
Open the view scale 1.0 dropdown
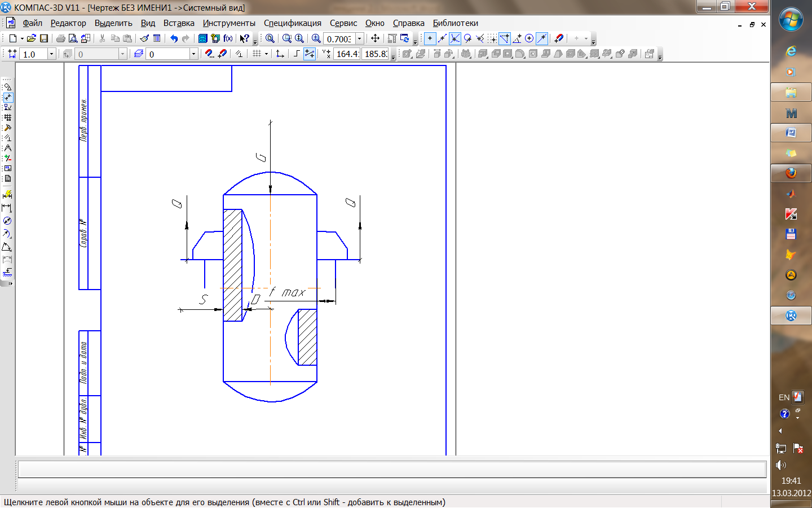coord(51,54)
